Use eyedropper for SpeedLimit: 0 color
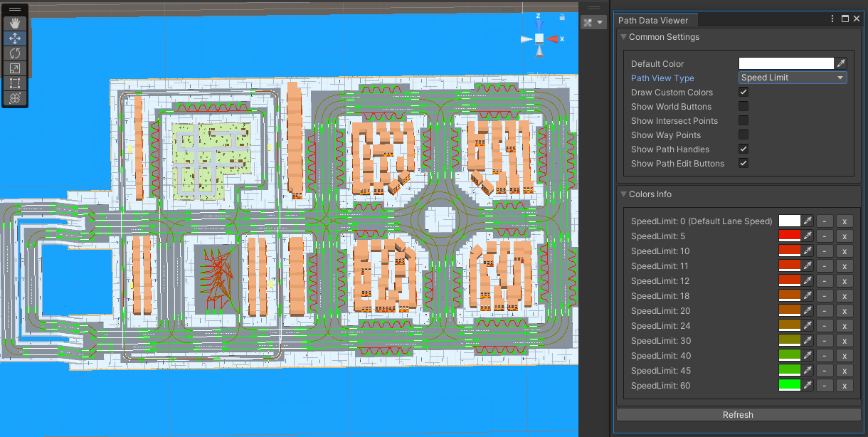 (808, 221)
